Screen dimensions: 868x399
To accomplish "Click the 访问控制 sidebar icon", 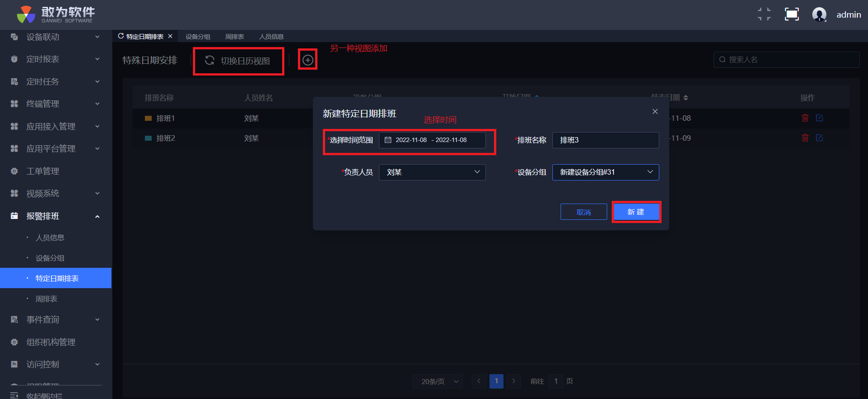I will point(14,365).
